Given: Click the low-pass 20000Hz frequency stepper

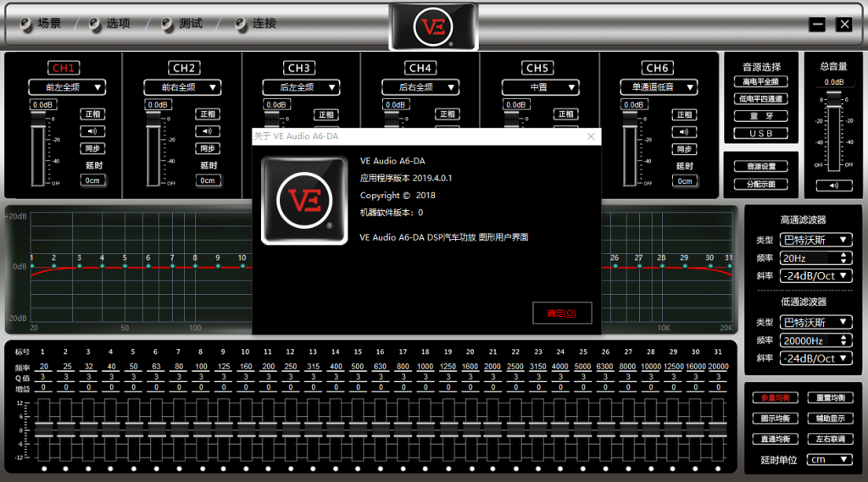Looking at the screenshot, I should pyautogui.click(x=843, y=341).
